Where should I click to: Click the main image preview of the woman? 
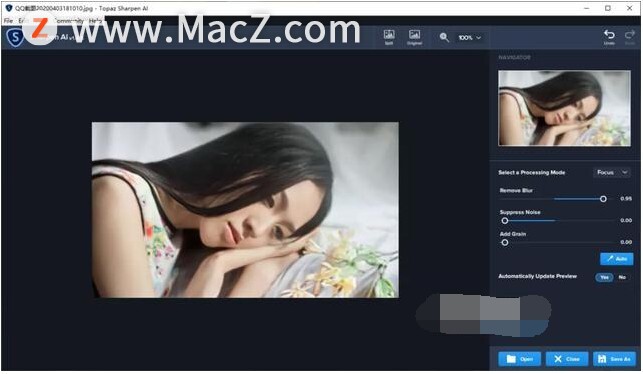245,210
